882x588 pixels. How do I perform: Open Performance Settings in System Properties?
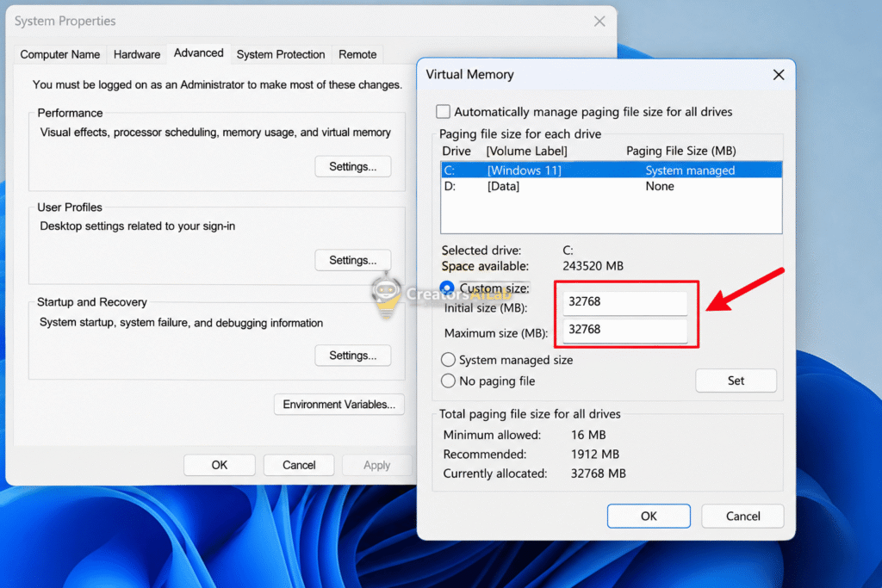(352, 166)
